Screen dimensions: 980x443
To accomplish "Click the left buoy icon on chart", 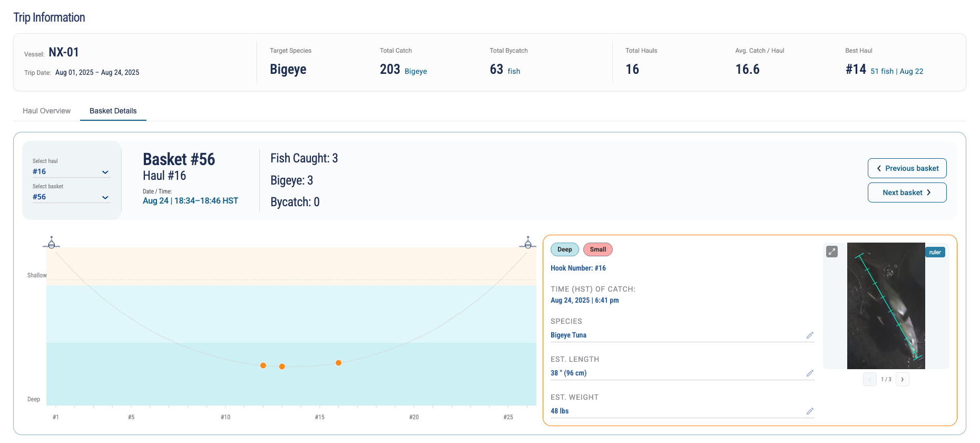I will coord(52,243).
